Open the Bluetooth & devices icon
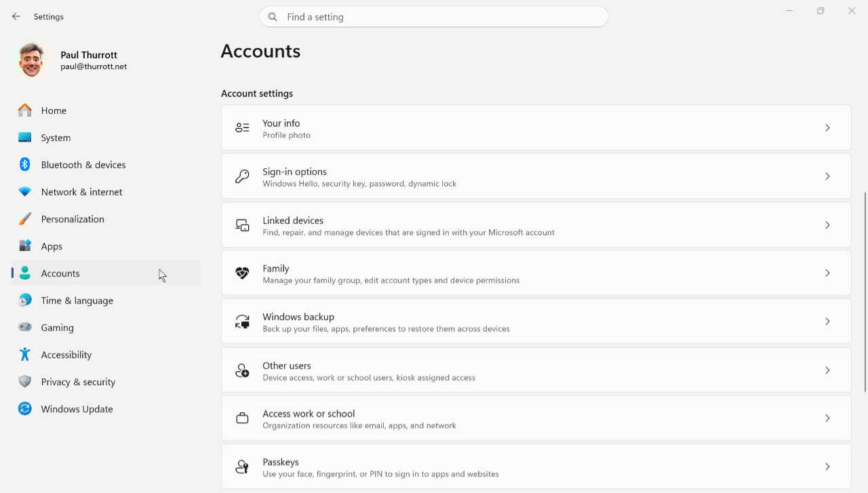 (25, 165)
